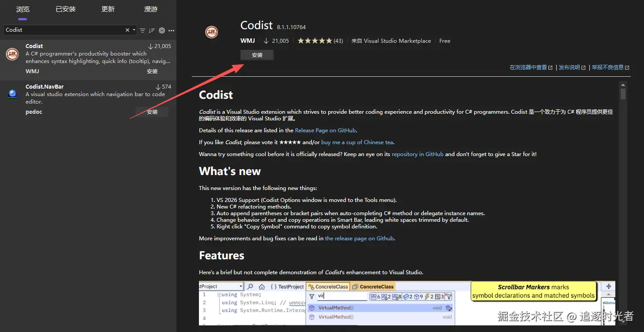Open the 发布说明 release notes link
Screen dimensions: 644x332
(572, 67)
